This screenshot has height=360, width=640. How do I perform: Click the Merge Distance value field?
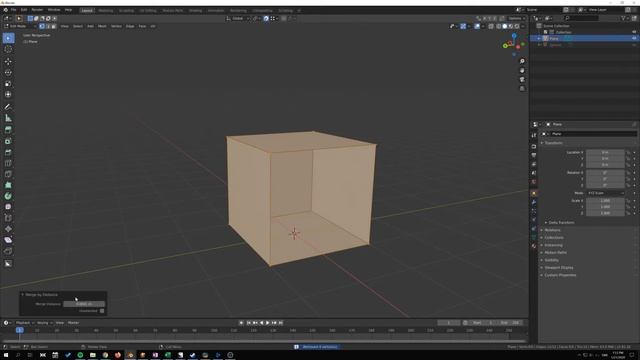pos(84,304)
